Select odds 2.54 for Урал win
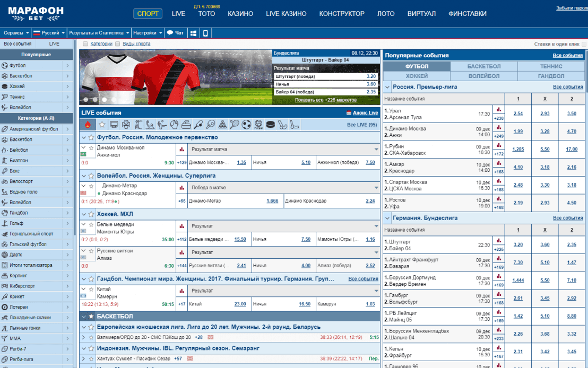This screenshot has height=368, width=588. (518, 113)
